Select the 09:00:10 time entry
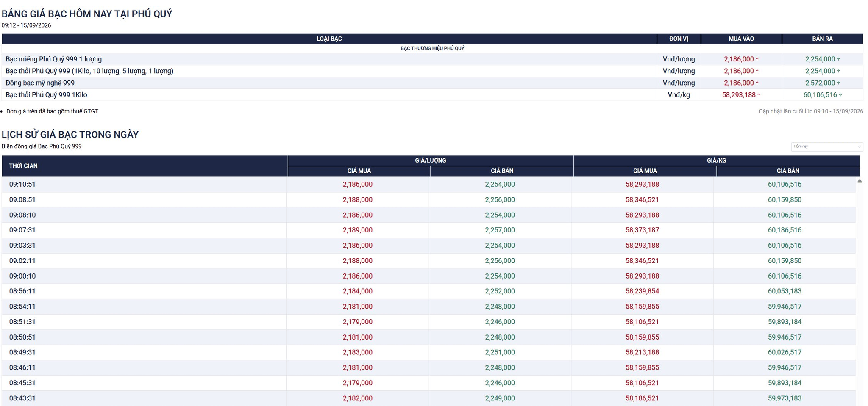Image resolution: width=868 pixels, height=406 pixels. pos(22,276)
